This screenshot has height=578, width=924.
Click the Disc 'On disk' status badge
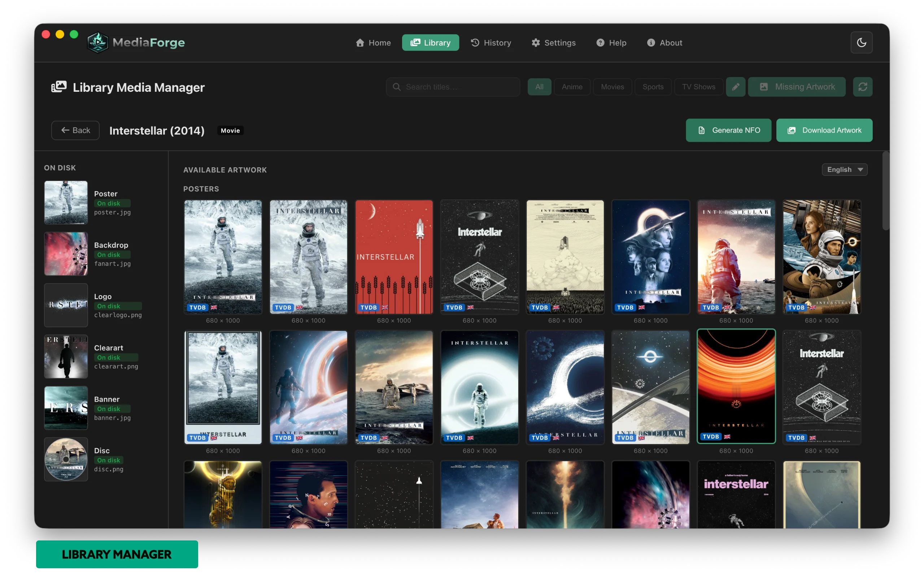click(x=109, y=460)
